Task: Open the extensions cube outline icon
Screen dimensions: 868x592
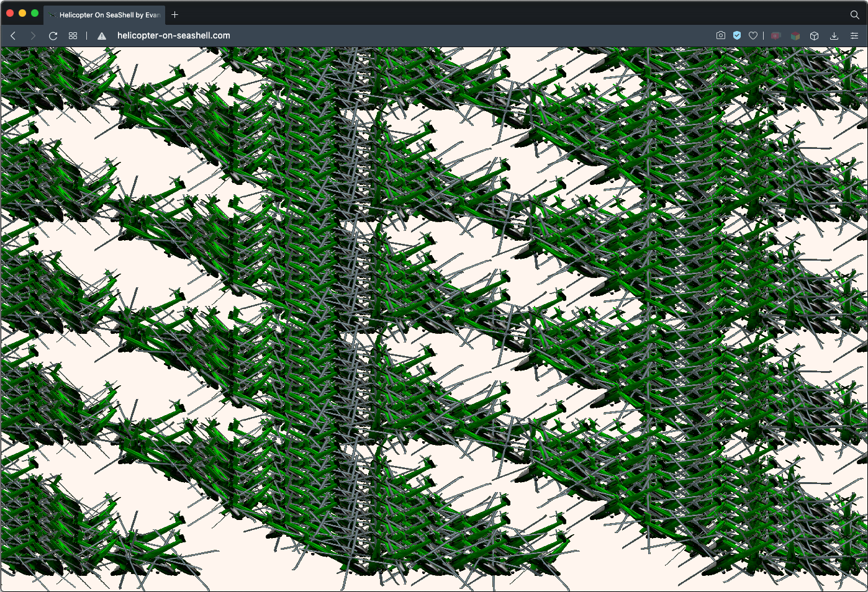Action: pos(815,36)
